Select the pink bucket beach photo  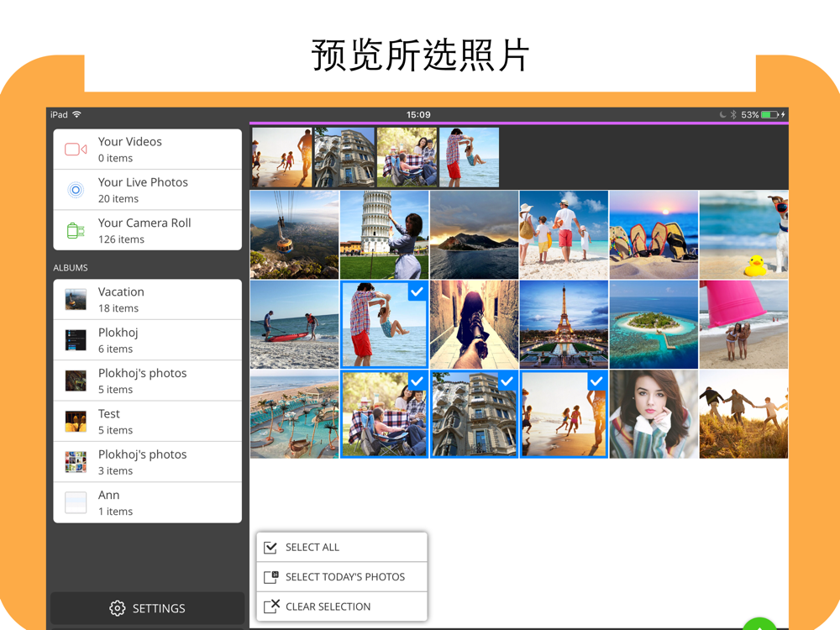pyautogui.click(x=743, y=324)
